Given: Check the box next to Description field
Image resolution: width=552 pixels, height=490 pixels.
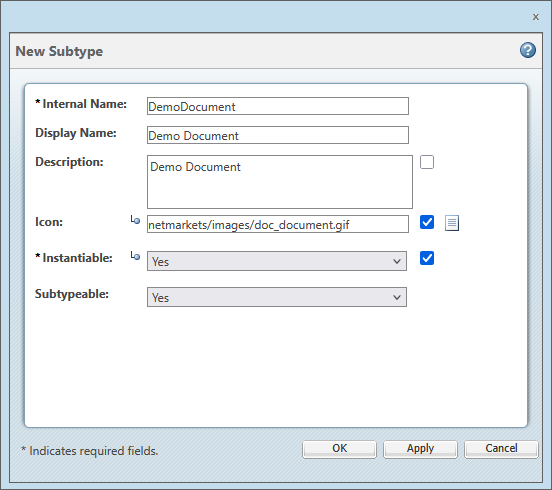Looking at the screenshot, I should (427, 162).
